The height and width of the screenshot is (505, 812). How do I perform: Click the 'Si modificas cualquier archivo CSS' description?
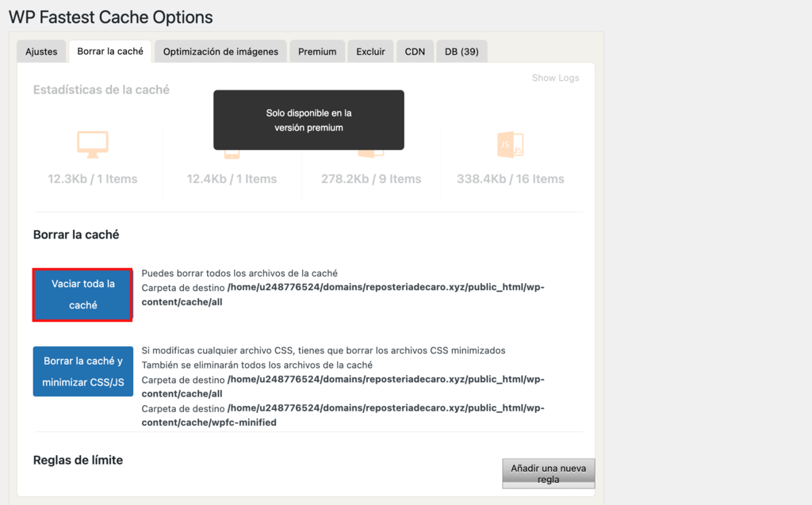point(324,350)
